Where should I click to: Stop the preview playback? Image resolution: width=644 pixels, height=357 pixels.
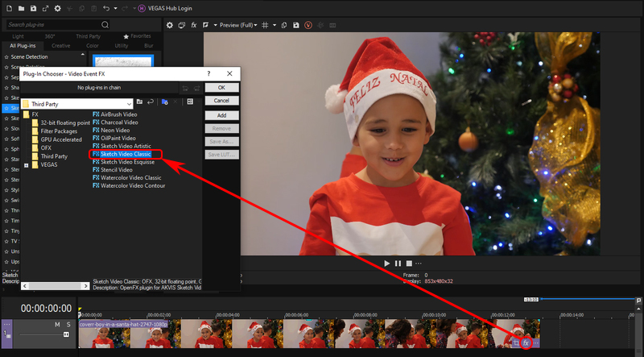coord(409,264)
